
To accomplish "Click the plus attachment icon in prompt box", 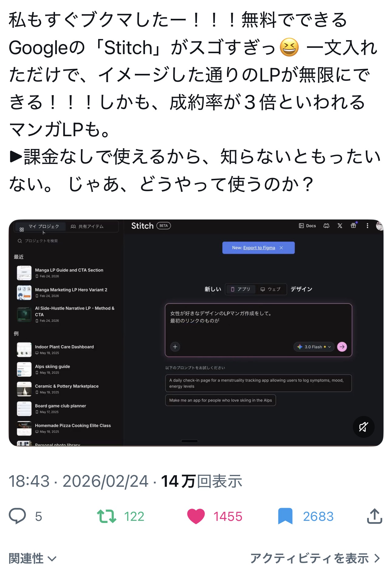I will (x=175, y=347).
